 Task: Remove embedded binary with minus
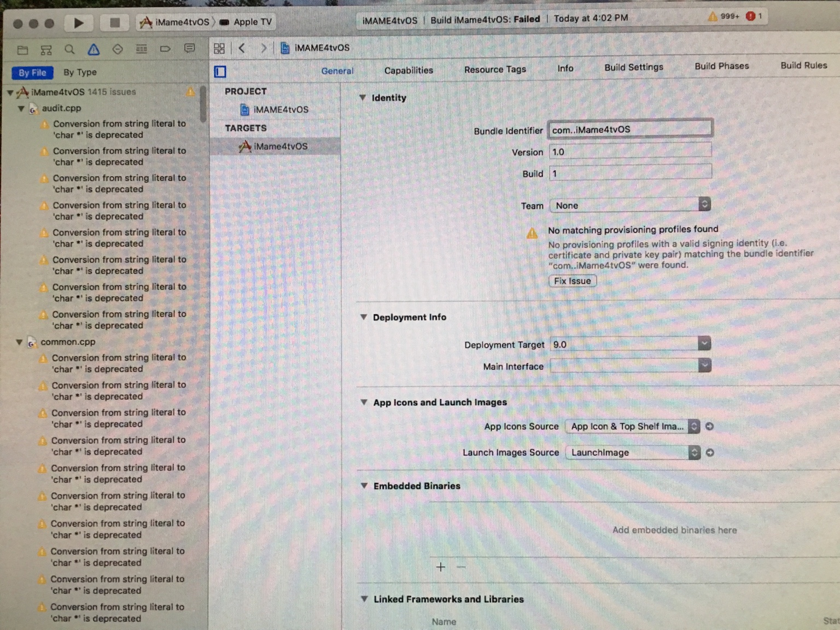461,567
